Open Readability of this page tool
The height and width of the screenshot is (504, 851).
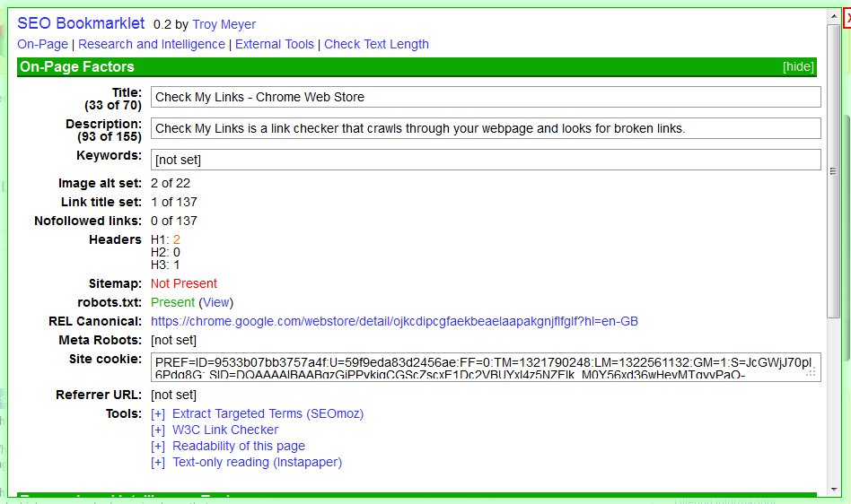pyautogui.click(x=239, y=447)
